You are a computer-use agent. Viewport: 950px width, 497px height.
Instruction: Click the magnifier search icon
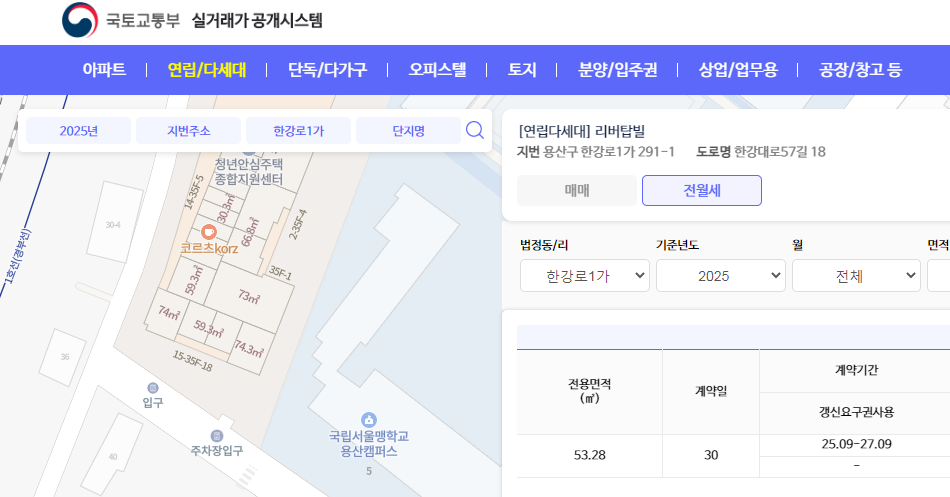click(475, 130)
